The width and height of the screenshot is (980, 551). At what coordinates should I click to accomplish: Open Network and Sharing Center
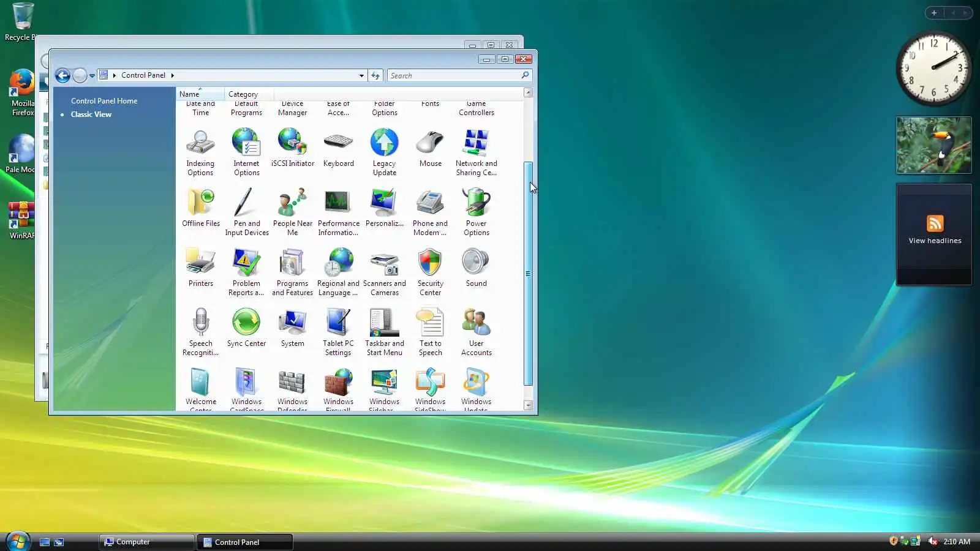pos(477,153)
